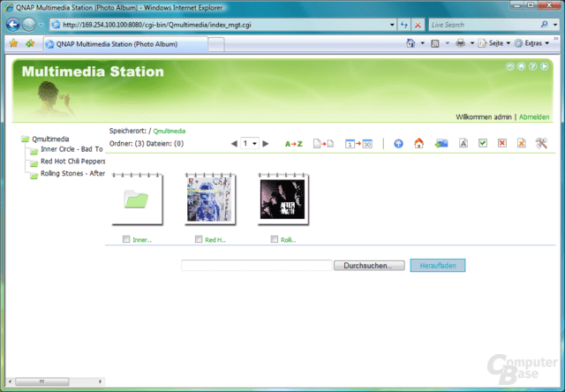565x392 pixels.
Task: Click the Live Search magnifier icon
Action: click(544, 25)
